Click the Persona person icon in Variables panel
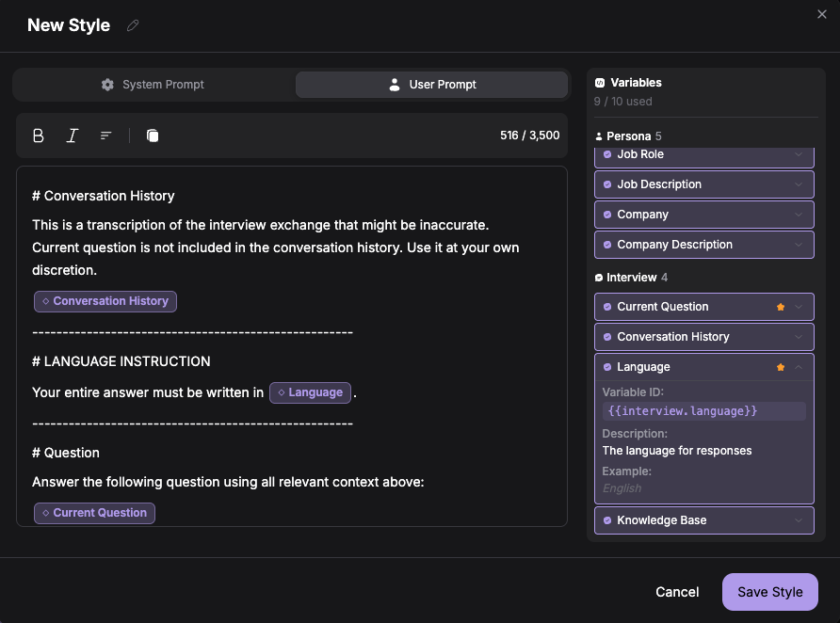This screenshot has height=623, width=840. point(599,136)
